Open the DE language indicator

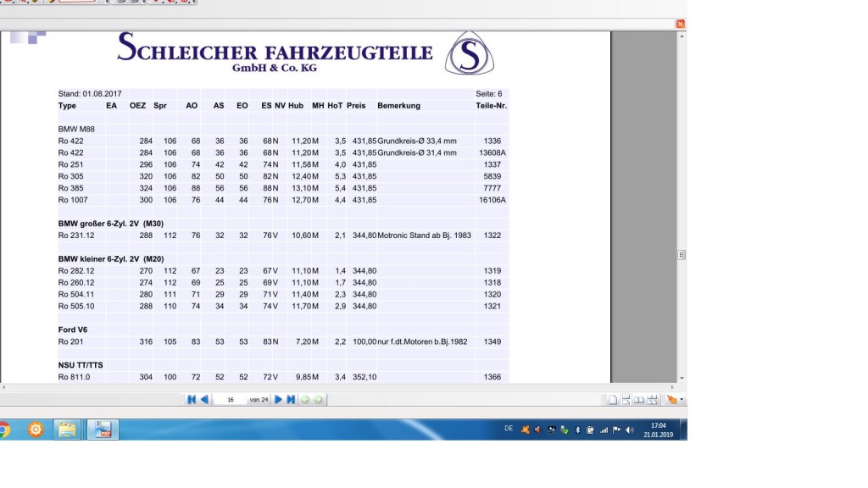(x=509, y=429)
